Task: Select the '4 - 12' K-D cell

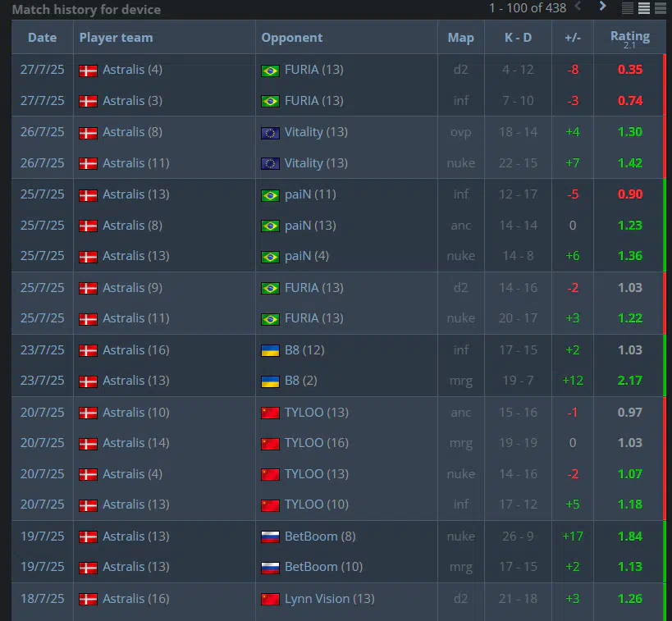Action: [x=518, y=70]
